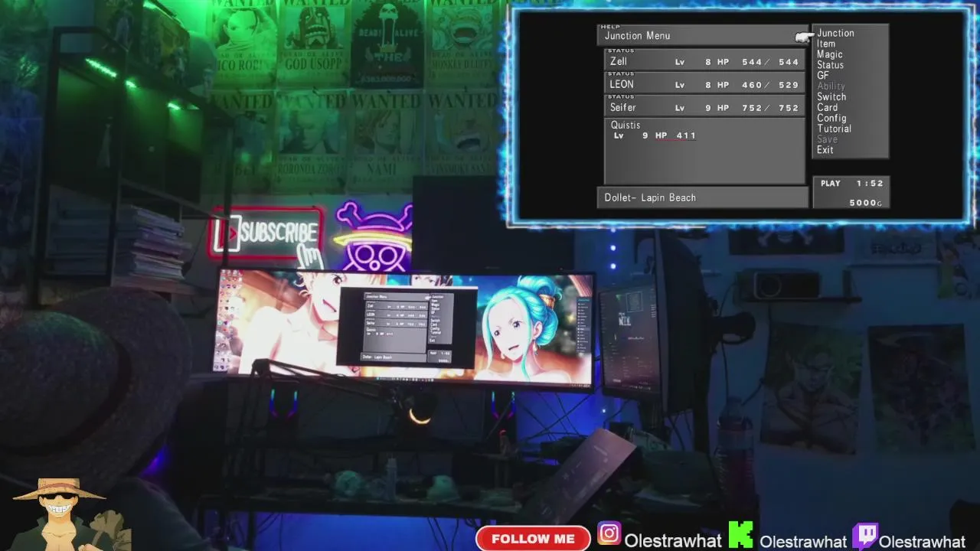This screenshot has width=980, height=551.
Task: Click Zell's HP value 544 / 544
Action: point(770,62)
